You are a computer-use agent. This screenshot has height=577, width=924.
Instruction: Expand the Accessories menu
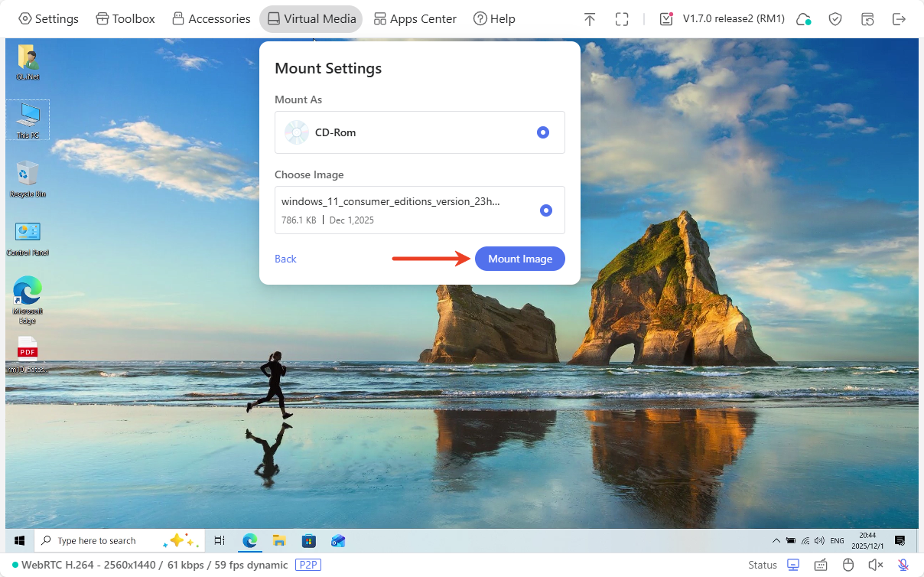point(211,19)
